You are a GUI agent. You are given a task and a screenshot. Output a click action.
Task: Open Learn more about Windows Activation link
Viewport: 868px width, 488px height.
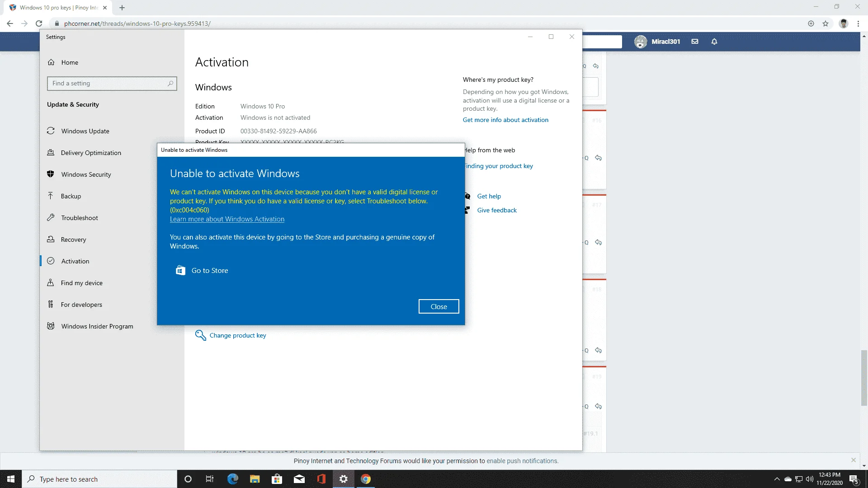227,219
